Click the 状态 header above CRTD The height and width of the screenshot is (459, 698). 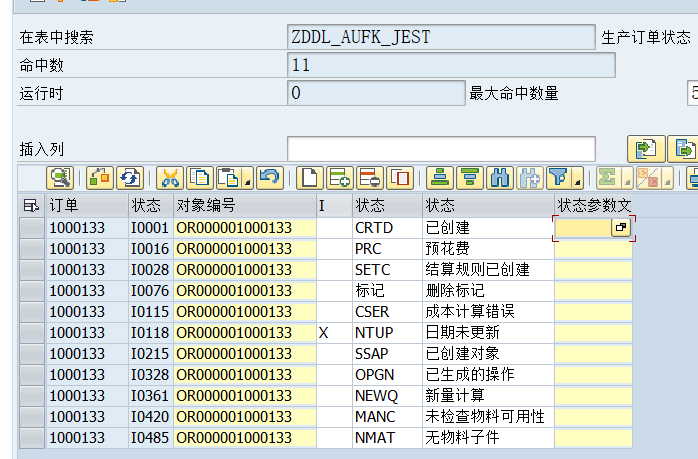coord(387,205)
